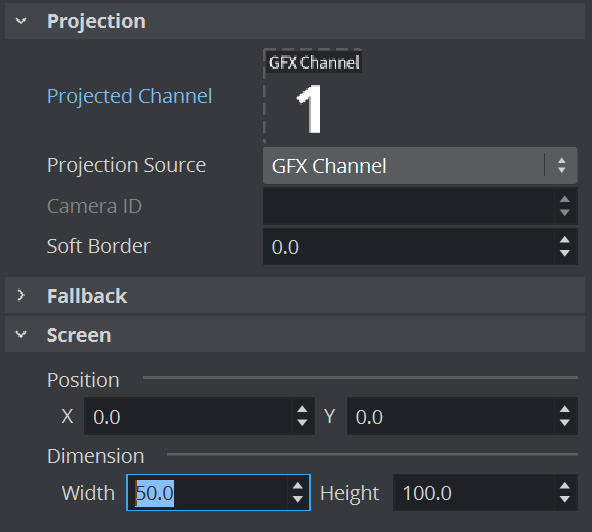Decrease Position X value arrow
This screenshot has width=592, height=532.
[302, 423]
